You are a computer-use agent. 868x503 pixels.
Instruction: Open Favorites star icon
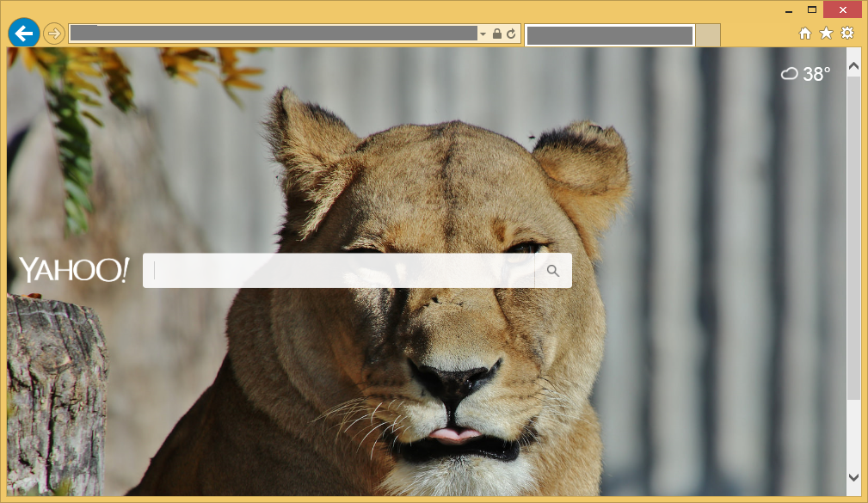(826, 34)
